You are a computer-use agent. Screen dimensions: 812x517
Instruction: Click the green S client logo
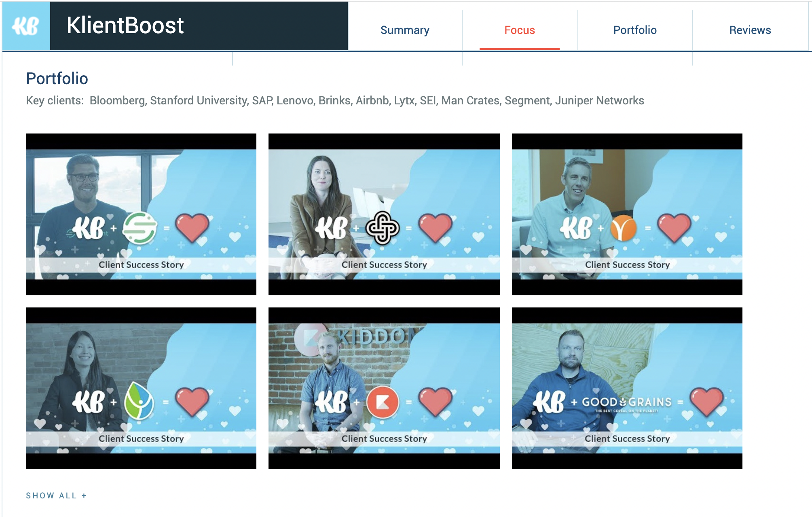(x=140, y=228)
